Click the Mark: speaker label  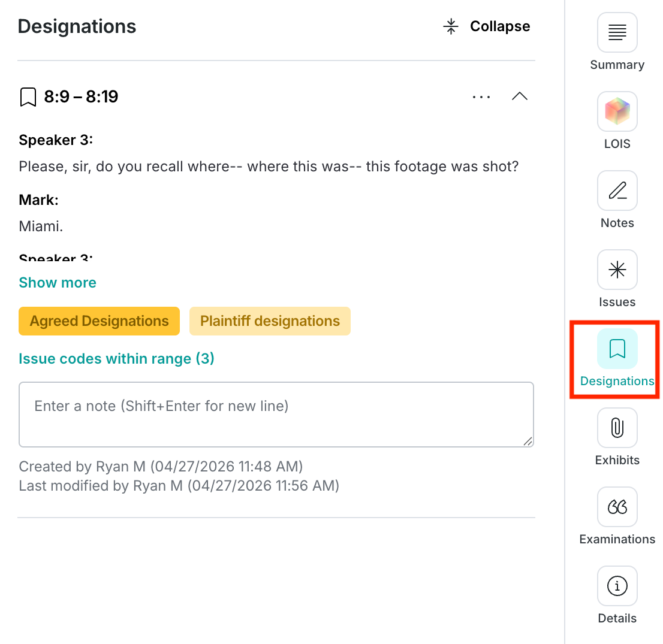point(38,200)
